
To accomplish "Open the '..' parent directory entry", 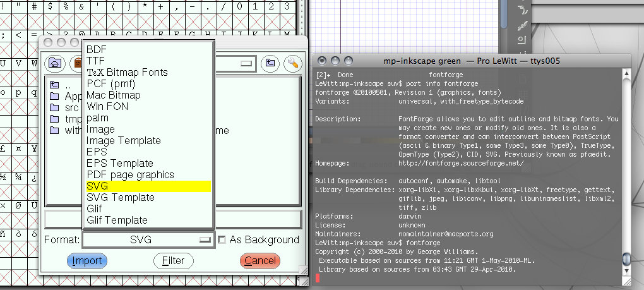I will click(x=60, y=85).
